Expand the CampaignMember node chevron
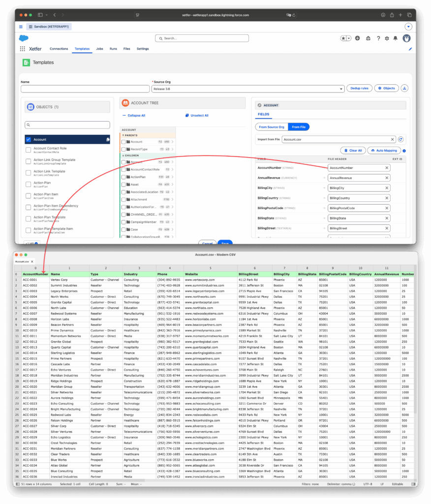 point(173,222)
